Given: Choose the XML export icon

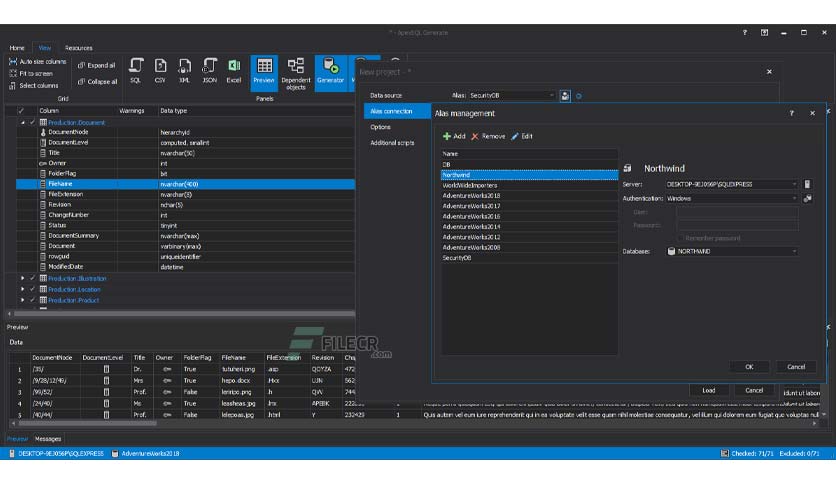Looking at the screenshot, I should (x=184, y=70).
